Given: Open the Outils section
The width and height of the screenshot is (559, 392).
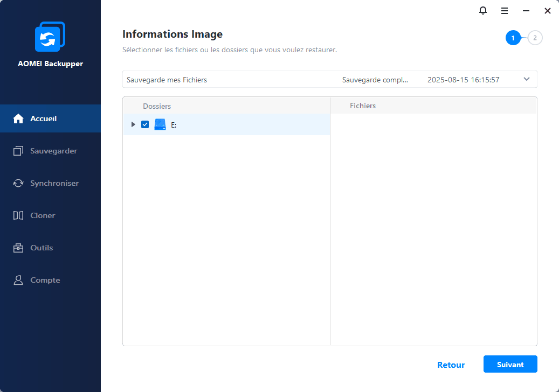Looking at the screenshot, I should click(50, 248).
